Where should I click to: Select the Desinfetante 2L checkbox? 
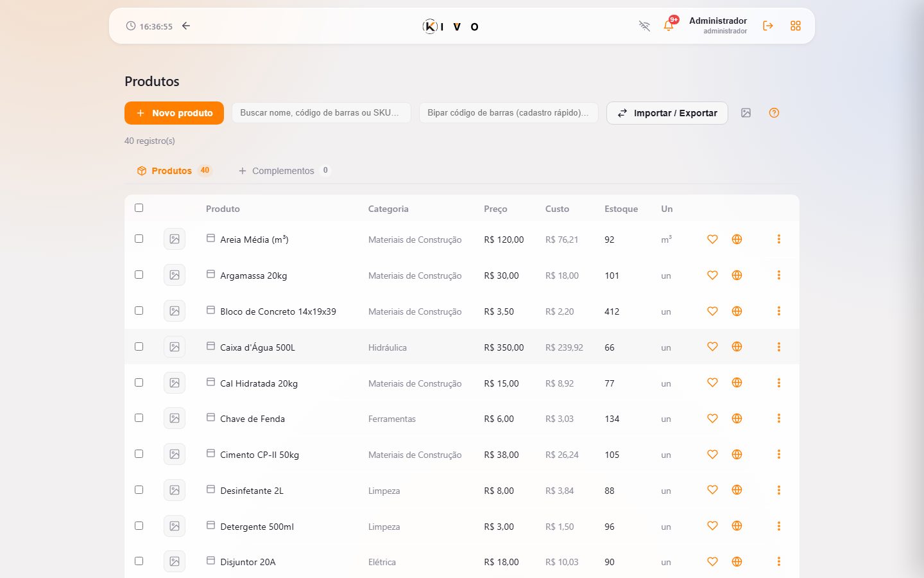click(x=139, y=490)
